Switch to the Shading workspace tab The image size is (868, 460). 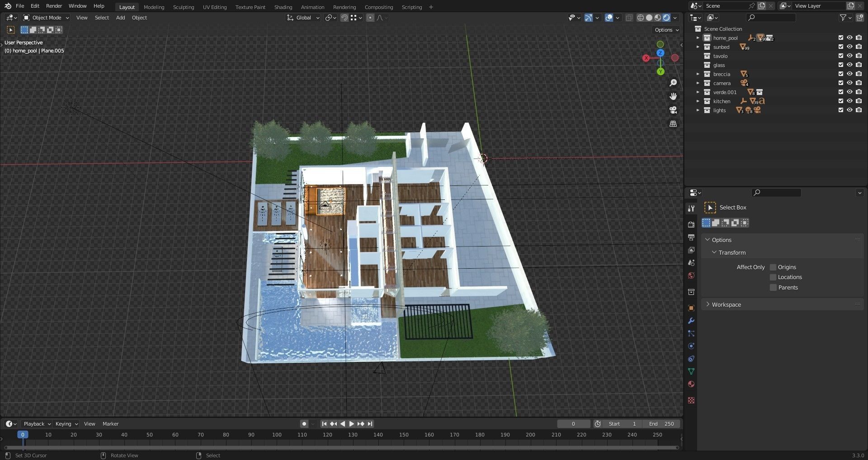[x=283, y=7]
